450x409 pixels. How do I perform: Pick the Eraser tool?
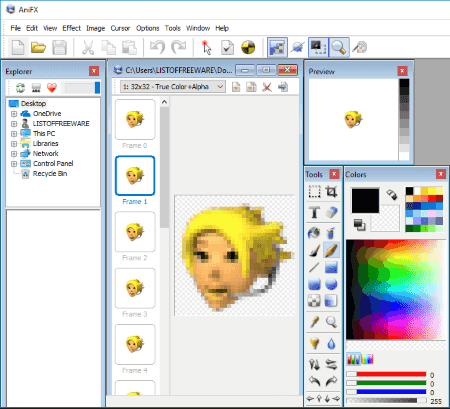(331, 212)
